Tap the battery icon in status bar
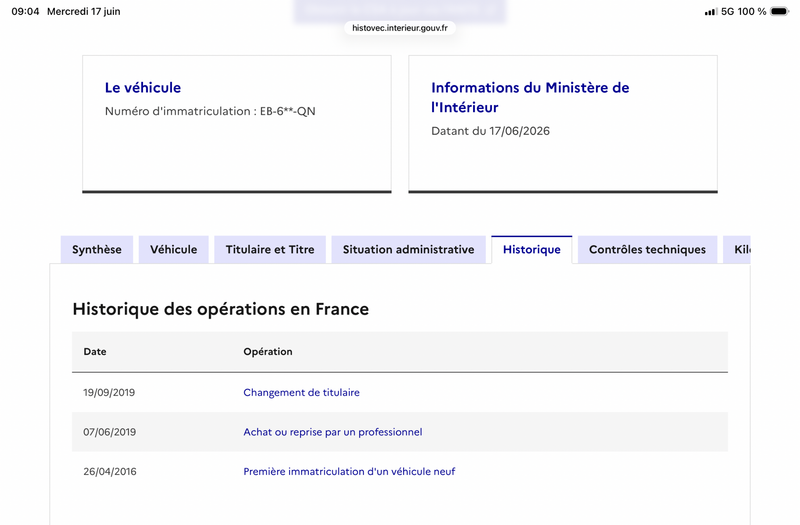 point(779,11)
